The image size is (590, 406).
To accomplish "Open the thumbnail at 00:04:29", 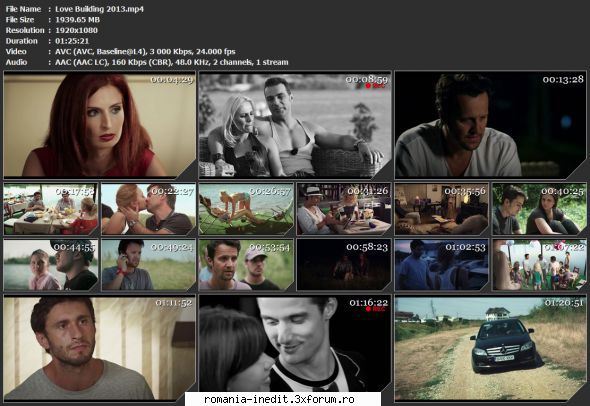I will 100,125.
